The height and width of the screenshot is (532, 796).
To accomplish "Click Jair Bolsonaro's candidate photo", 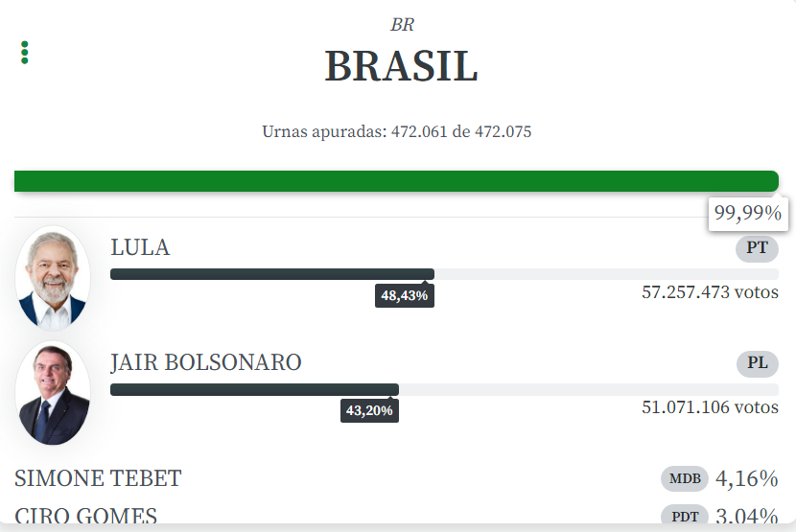I will click(x=53, y=393).
